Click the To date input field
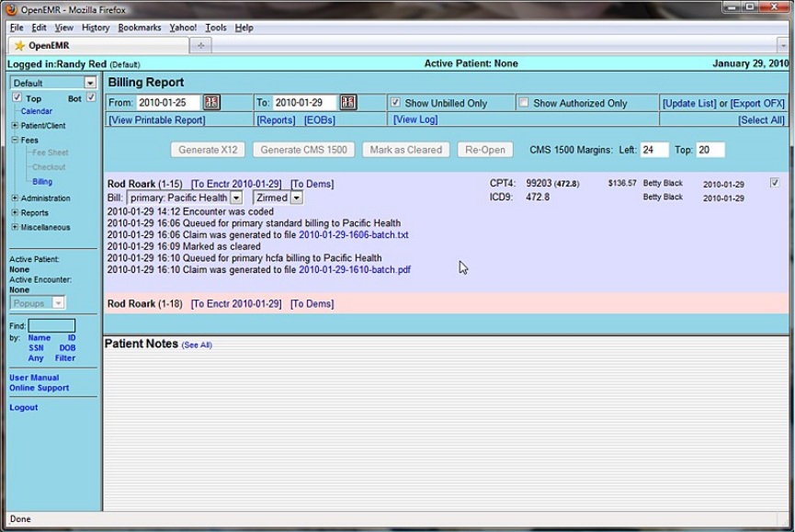The image size is (795, 532). pyautogui.click(x=305, y=103)
